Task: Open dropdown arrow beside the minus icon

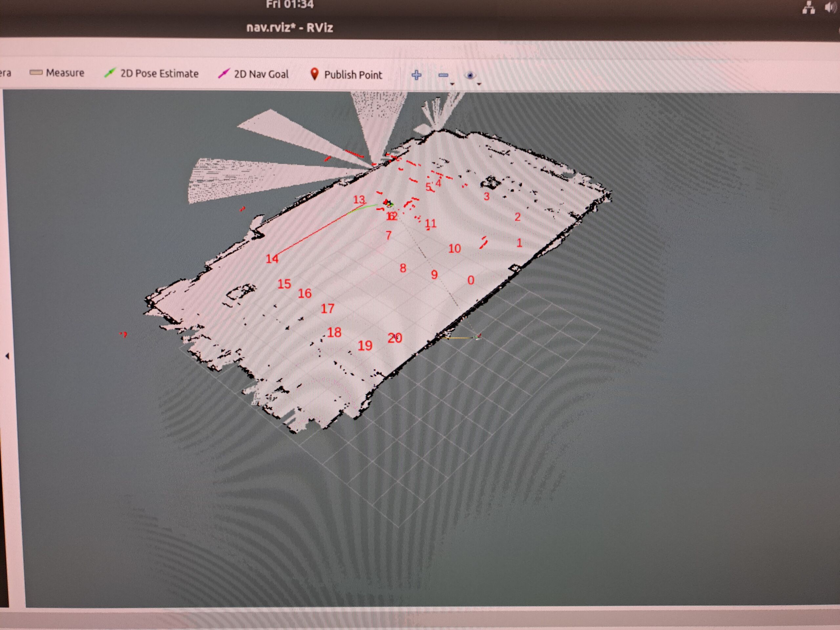Action: click(x=452, y=84)
